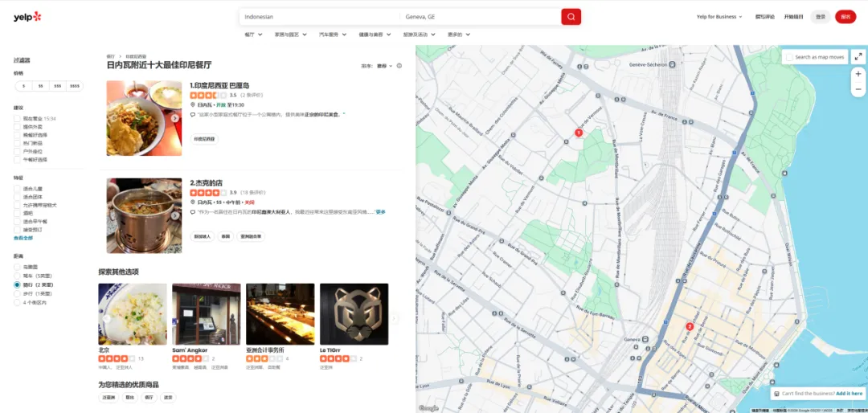Toggle 热门新品 checkbox

point(17,143)
